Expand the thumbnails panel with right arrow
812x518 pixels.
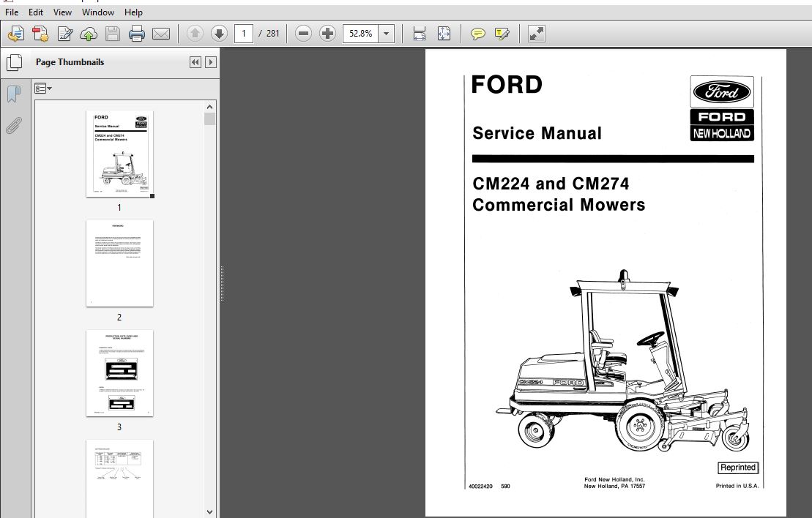tap(210, 62)
